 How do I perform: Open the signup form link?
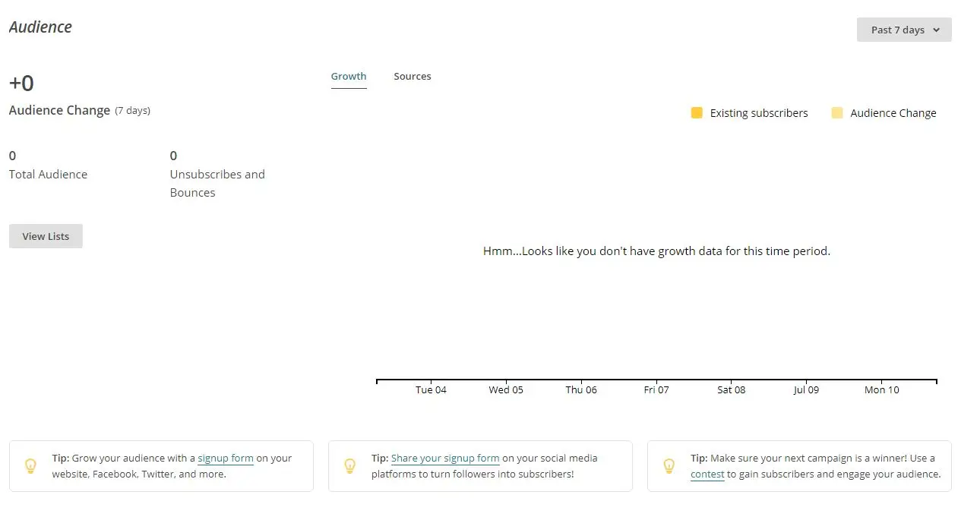(x=225, y=458)
